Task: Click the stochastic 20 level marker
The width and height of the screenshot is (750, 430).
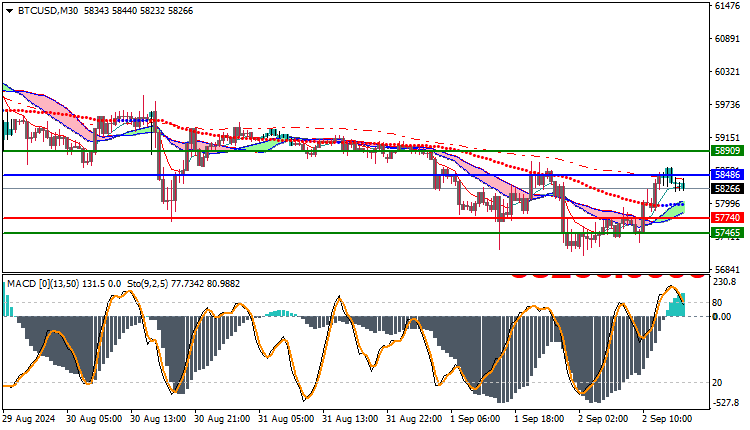Action: coord(717,383)
